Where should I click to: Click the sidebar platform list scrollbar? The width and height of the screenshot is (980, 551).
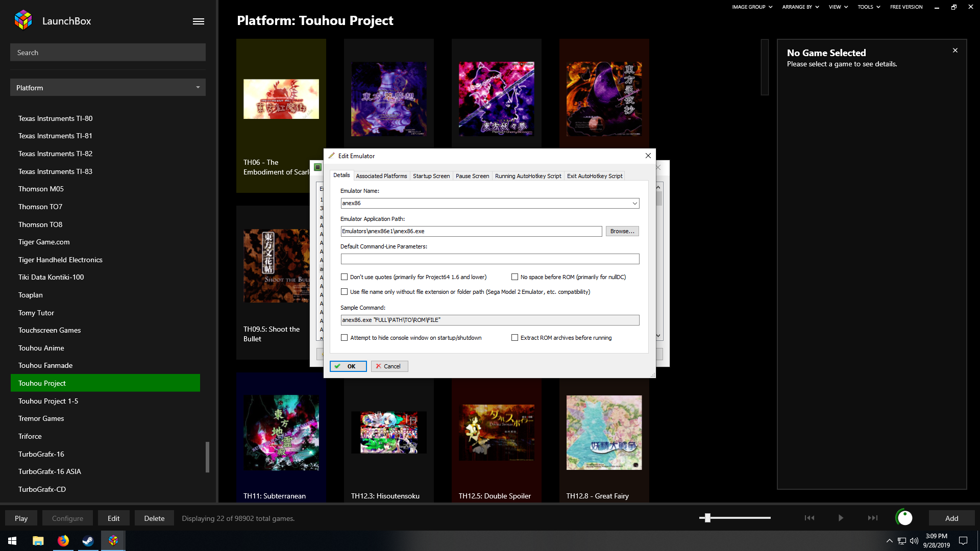pos(207,457)
